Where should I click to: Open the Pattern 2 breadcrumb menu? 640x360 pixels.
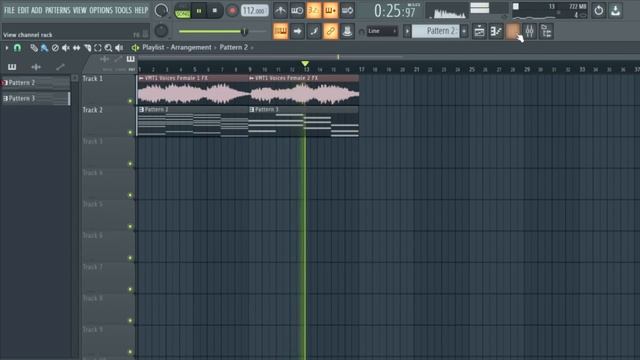233,47
